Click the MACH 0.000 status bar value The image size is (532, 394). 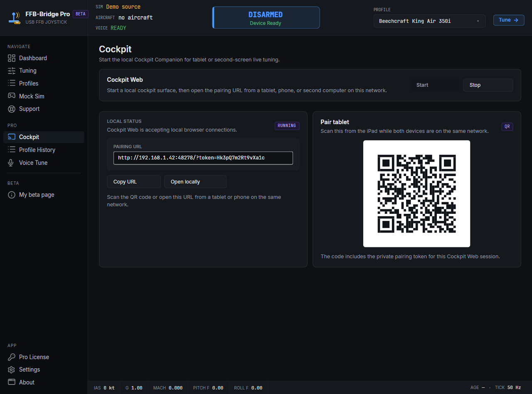click(168, 388)
